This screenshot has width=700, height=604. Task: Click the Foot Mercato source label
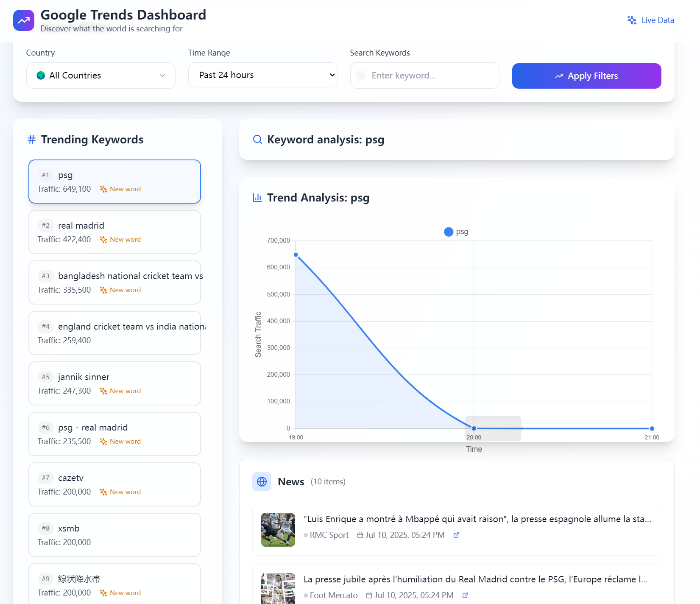coord(334,596)
